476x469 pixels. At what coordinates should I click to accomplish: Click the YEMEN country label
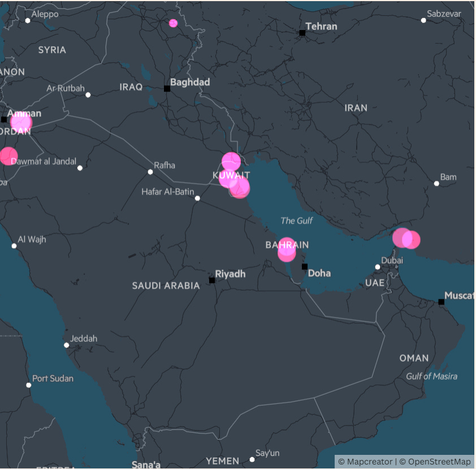click(x=223, y=461)
